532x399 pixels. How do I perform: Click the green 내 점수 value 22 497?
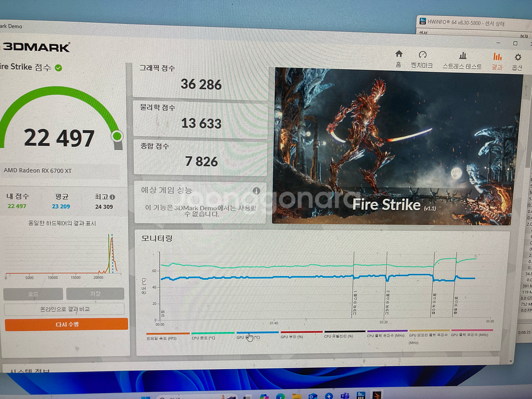click(17, 206)
